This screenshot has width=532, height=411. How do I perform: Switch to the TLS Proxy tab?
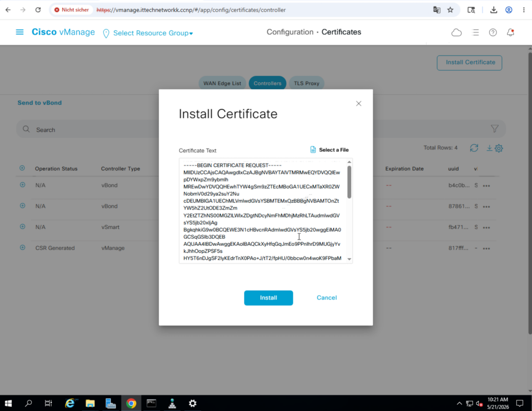coord(307,83)
